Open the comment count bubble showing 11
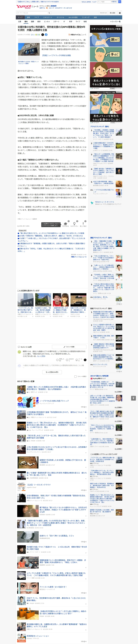This screenshot has height=644, width=138. click(33, 35)
